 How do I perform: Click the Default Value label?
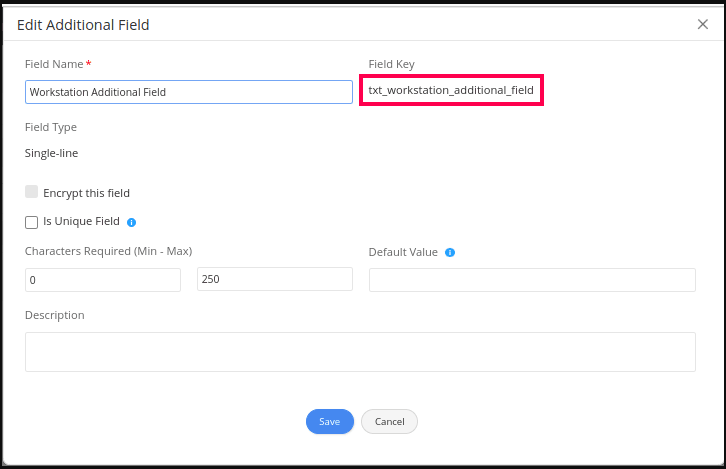pos(403,252)
